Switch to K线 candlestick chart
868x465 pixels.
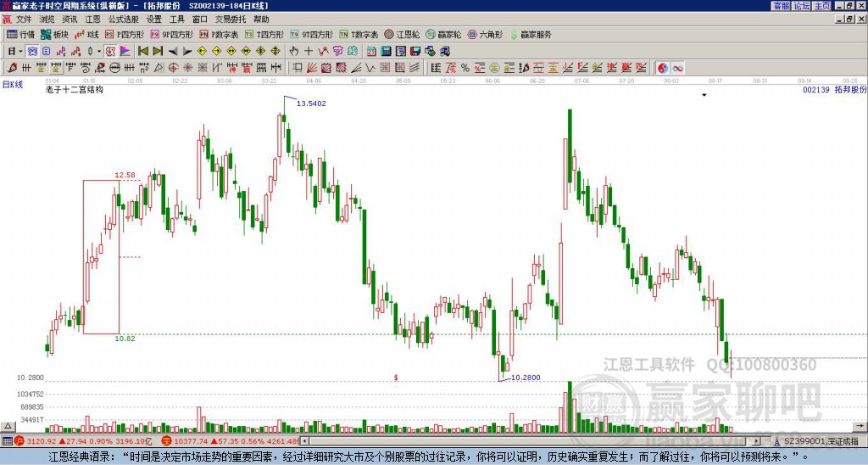[x=86, y=34]
